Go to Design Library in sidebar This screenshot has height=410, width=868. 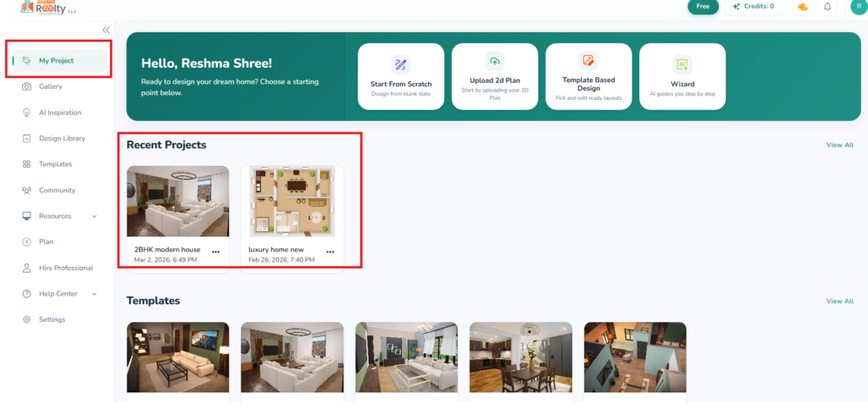tap(61, 138)
